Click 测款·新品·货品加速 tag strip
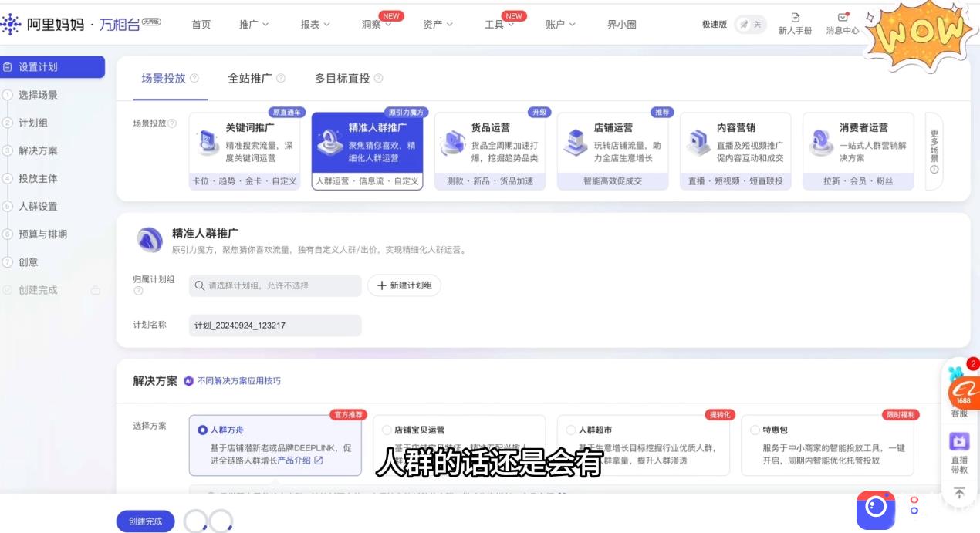980x533 pixels. click(x=490, y=182)
